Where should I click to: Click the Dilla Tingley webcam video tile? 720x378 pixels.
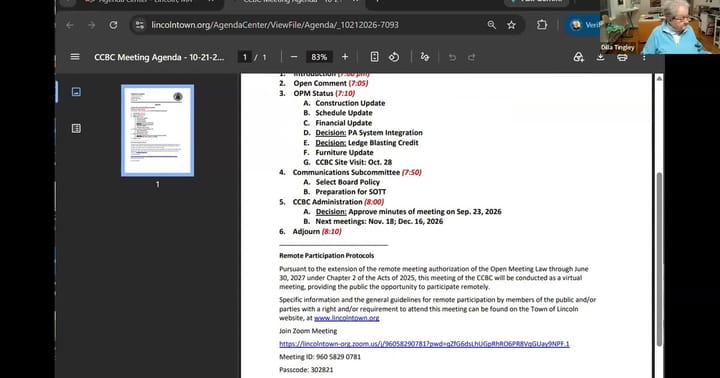[660, 27]
